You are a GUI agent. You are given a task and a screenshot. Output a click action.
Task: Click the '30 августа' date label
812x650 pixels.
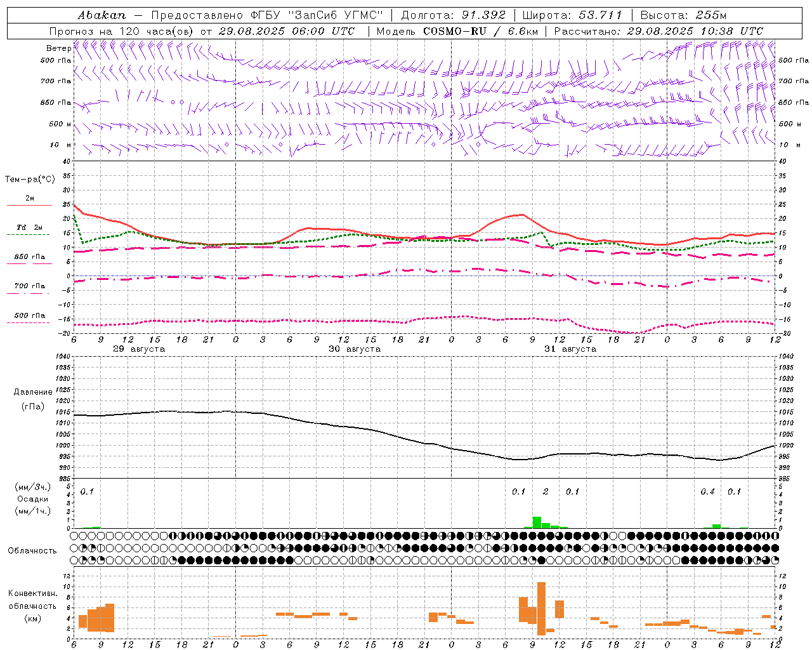355,349
